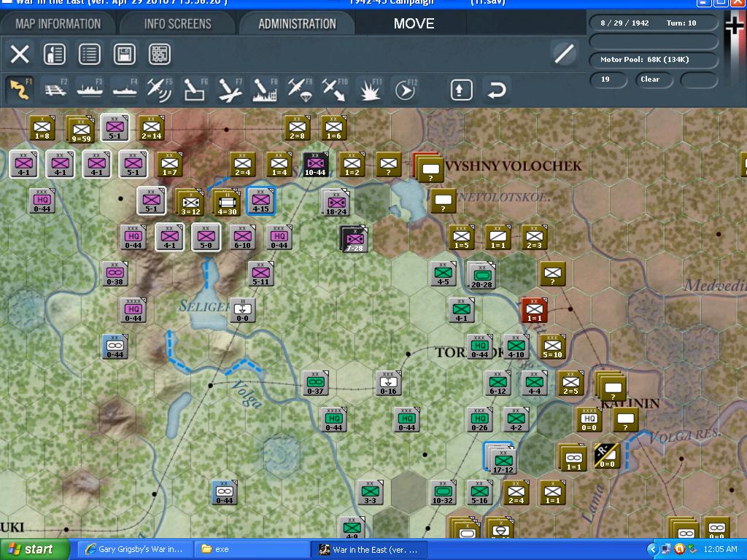Select the Air recon mode F5 icon
Image resolution: width=747 pixels, height=560 pixels.
point(160,90)
